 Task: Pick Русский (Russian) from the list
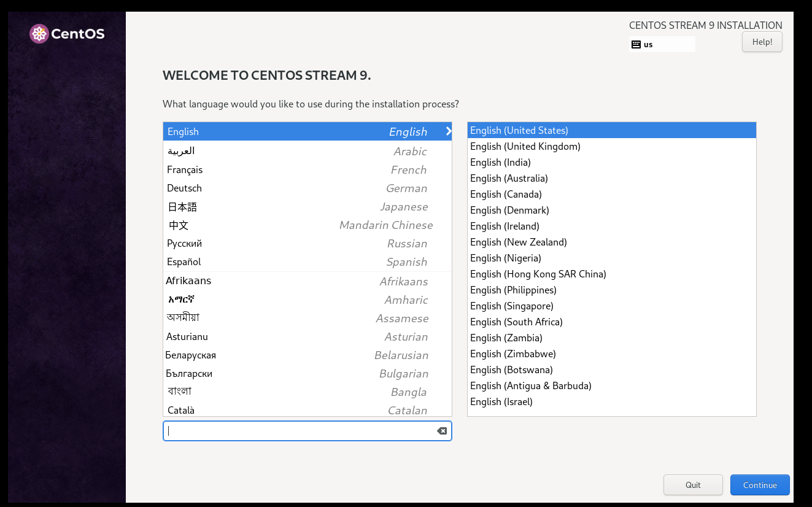click(307, 243)
